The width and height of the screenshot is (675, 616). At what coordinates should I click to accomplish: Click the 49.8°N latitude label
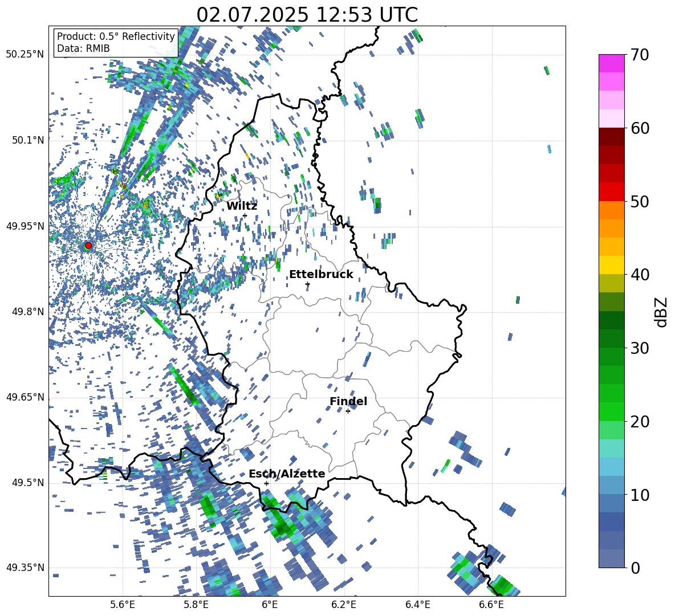(27, 312)
